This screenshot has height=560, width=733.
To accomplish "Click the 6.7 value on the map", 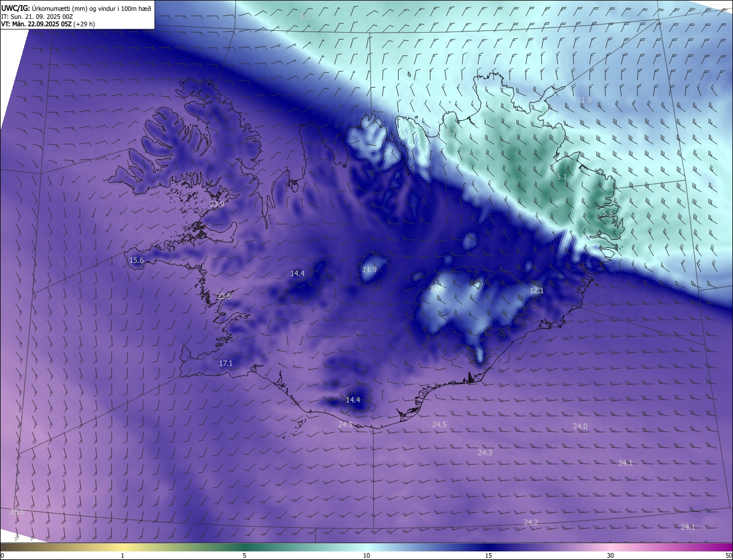I will [x=451, y=133].
